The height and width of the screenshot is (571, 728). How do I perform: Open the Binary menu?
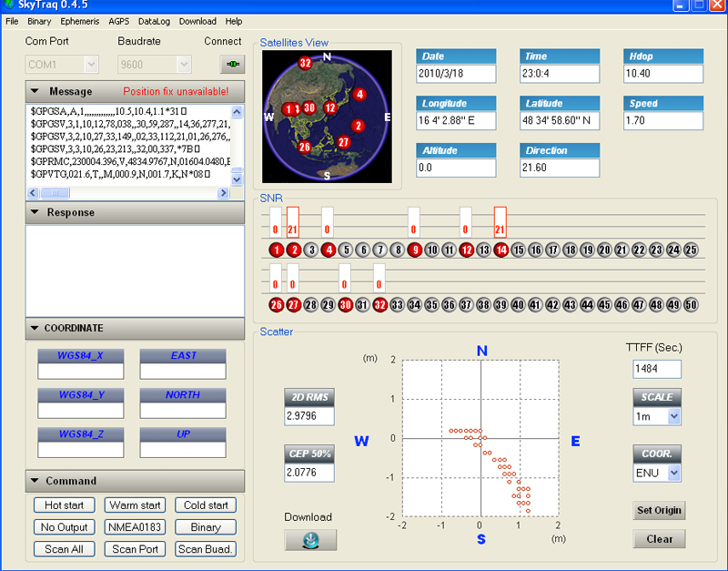pos(39,21)
